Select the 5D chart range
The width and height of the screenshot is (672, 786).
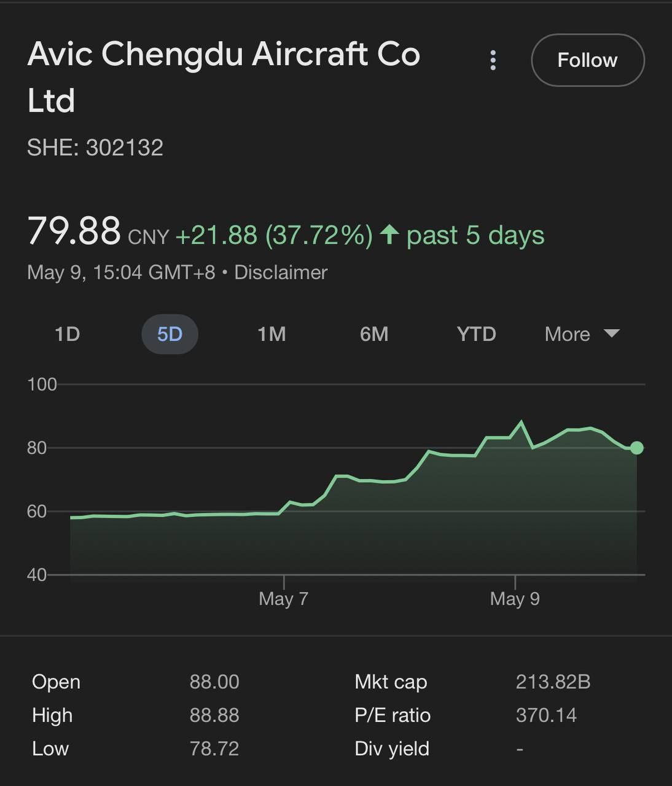170,334
